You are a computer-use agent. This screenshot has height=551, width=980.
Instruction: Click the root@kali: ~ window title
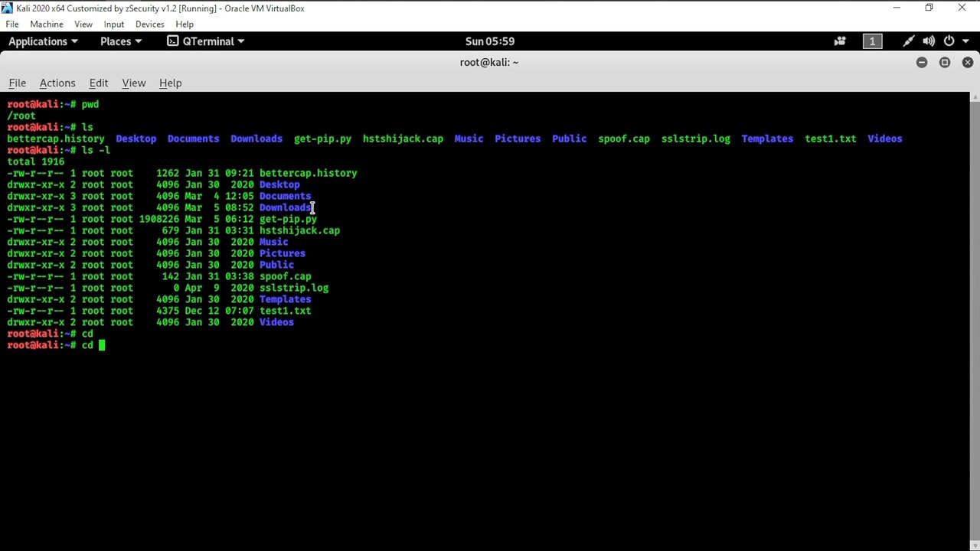pos(489,62)
